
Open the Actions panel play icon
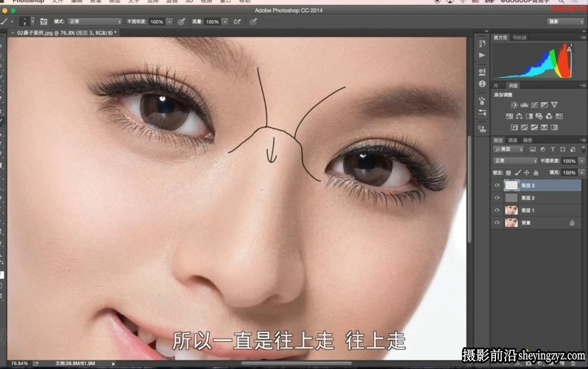point(482,55)
